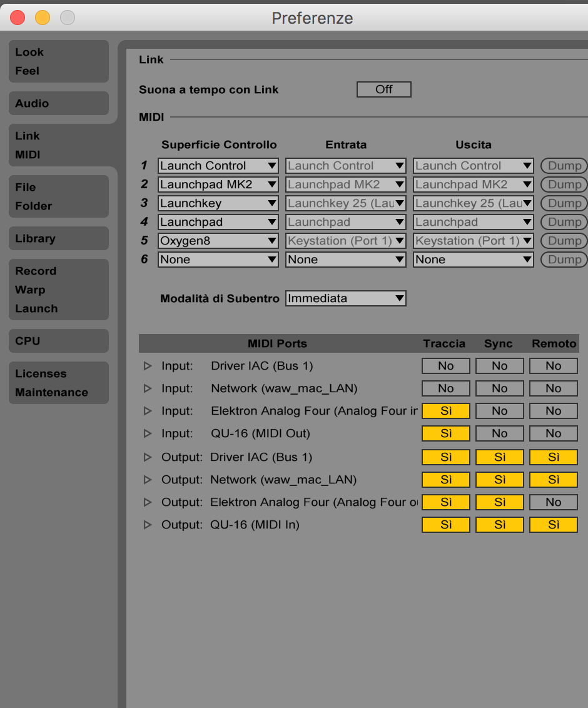Screen dimensions: 588x708
Task: Expand the QU-16 (MIDI Out) input triangle
Action: [x=148, y=433]
